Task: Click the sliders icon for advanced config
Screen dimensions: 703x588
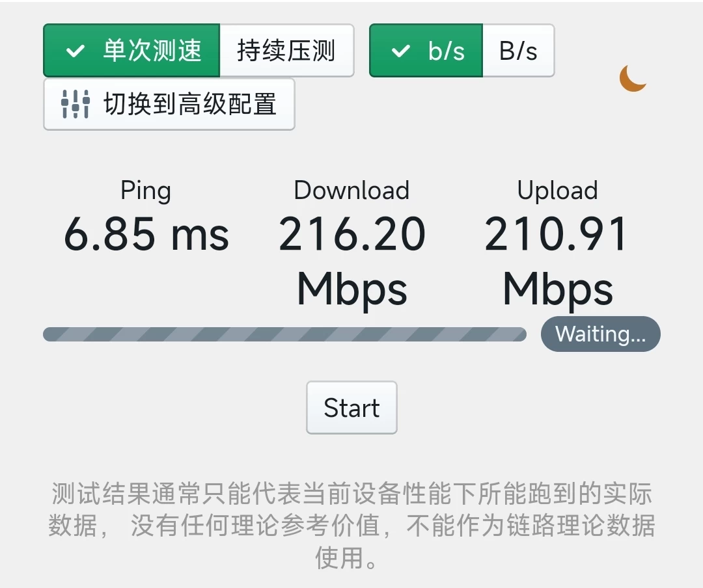Action: [76, 105]
